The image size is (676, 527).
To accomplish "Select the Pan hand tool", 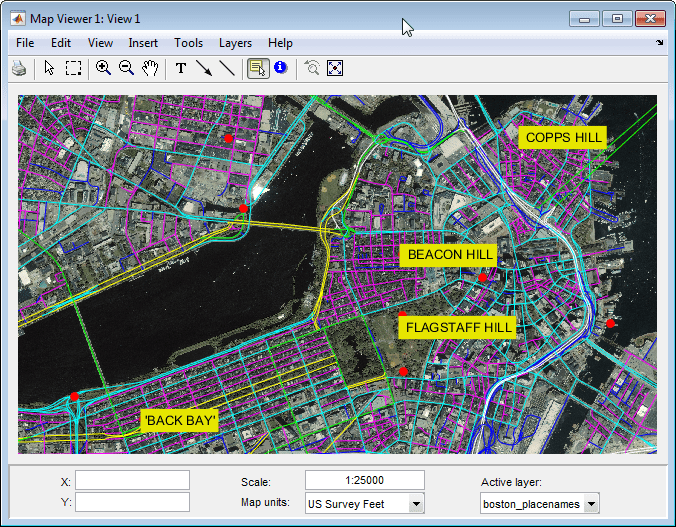I will (150, 68).
